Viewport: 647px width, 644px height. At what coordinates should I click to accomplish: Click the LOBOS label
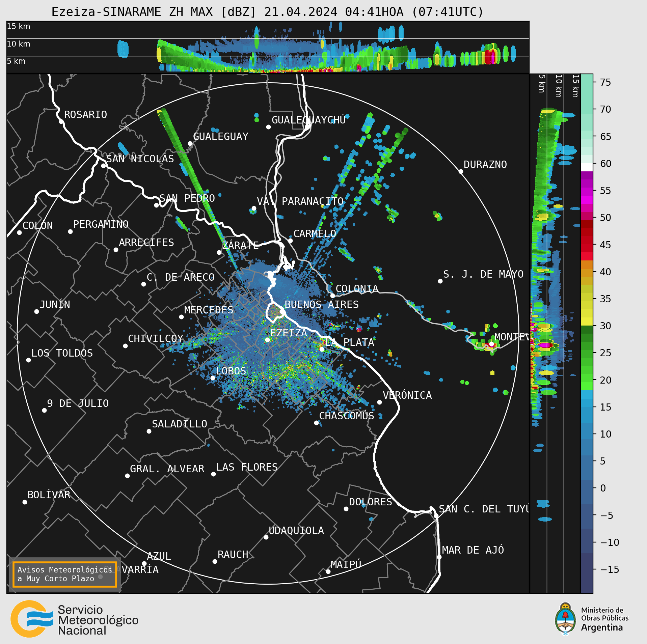(231, 371)
